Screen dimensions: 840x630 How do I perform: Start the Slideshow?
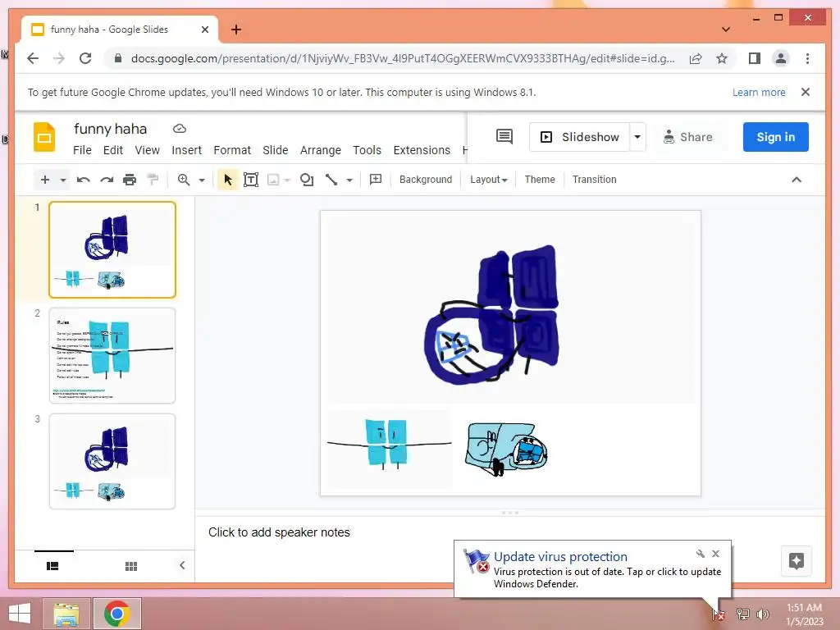579,137
